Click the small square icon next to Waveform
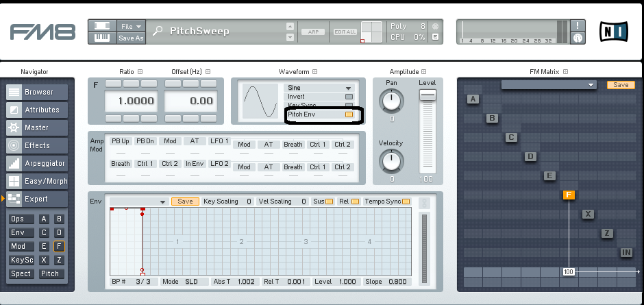This screenshot has height=305, width=644. (x=314, y=71)
